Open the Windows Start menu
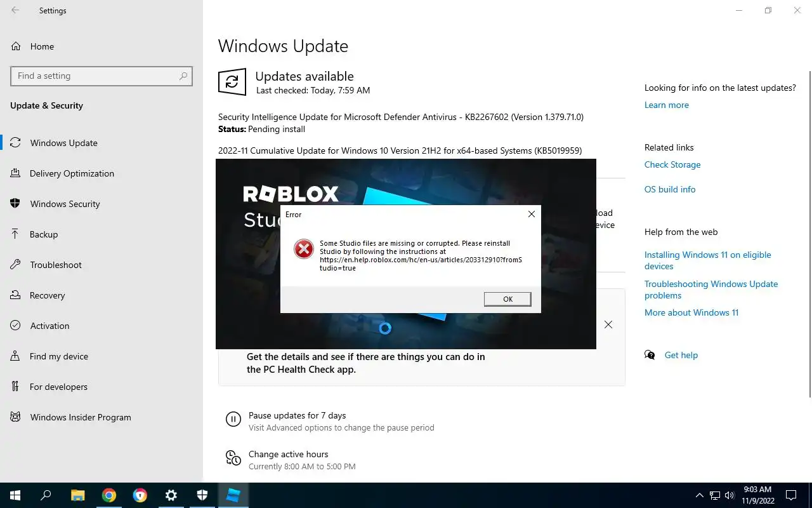 [x=15, y=495]
